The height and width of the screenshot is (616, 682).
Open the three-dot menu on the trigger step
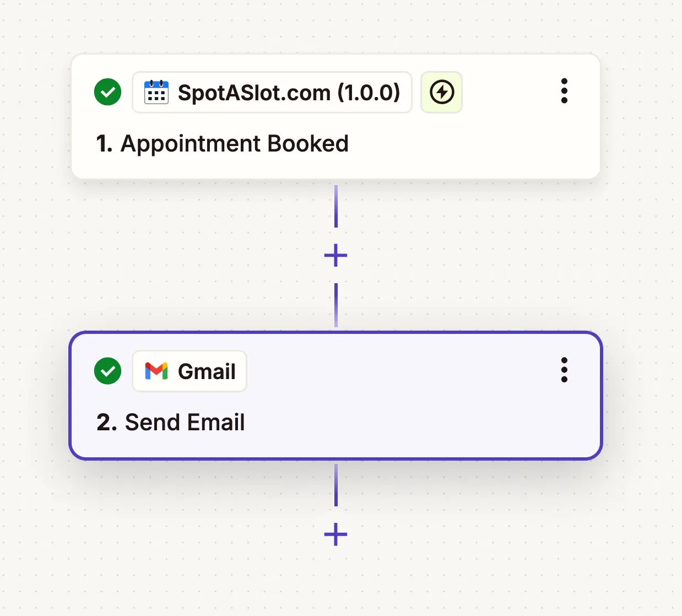click(x=564, y=90)
